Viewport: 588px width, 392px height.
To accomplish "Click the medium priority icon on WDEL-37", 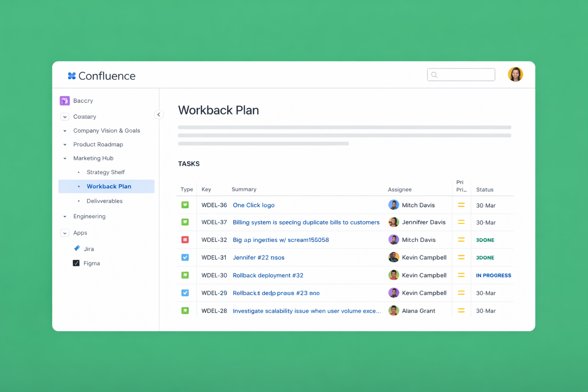I will (461, 222).
